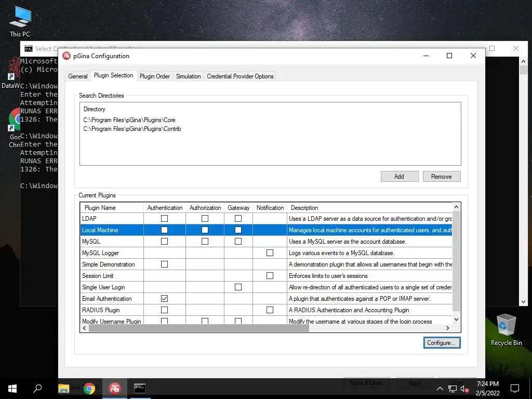Viewport: 532px width, 399px height.
Task: Open Google Chrome desktop shortcut
Action: (x=15, y=128)
